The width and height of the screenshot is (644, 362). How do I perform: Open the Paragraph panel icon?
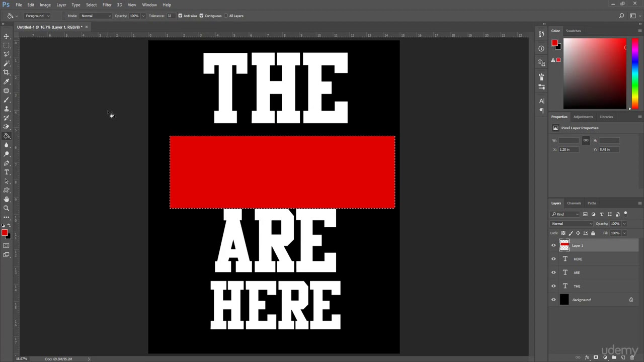541,110
